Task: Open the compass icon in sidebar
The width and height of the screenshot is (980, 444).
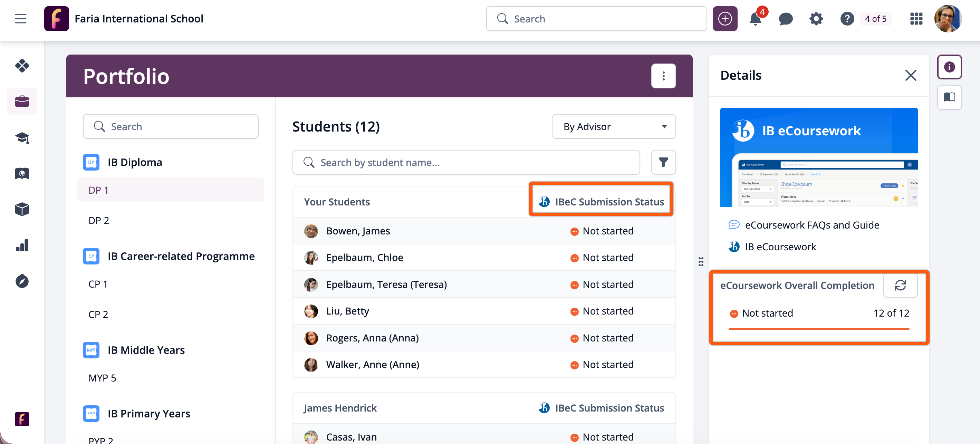Action: 22,281
